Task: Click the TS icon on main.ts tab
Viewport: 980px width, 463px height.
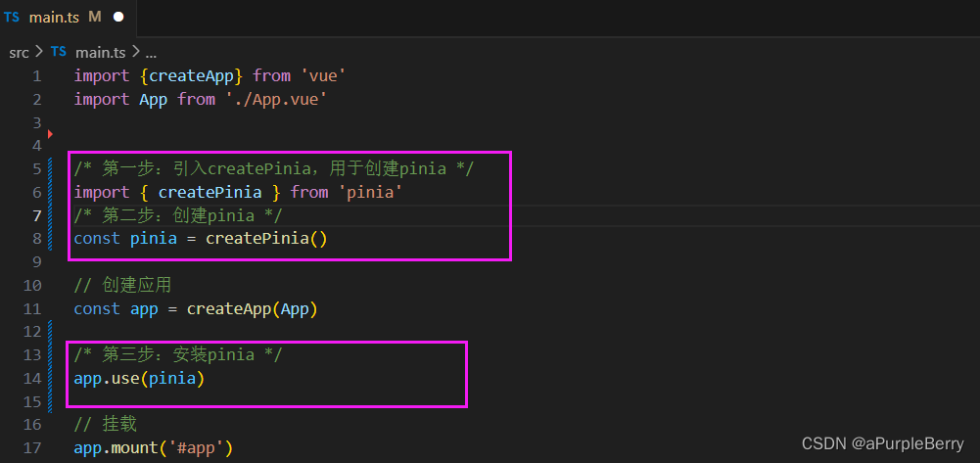Action: pos(12,18)
